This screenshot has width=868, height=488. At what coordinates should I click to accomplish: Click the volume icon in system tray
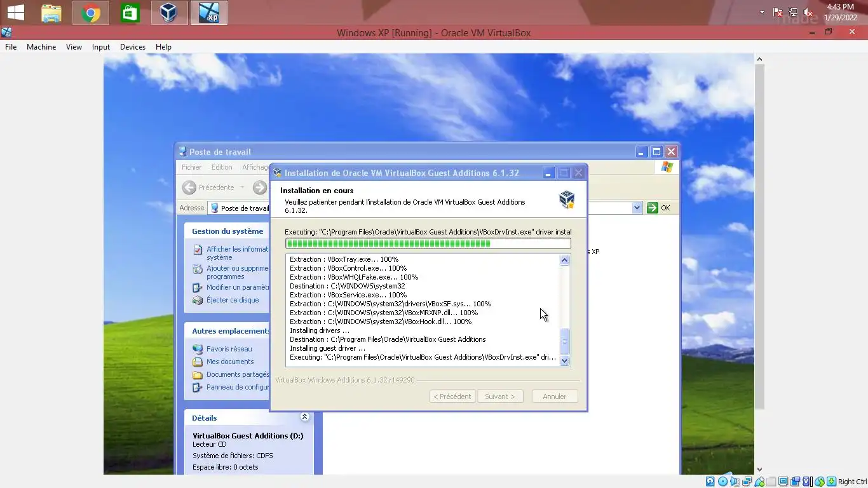tap(808, 12)
